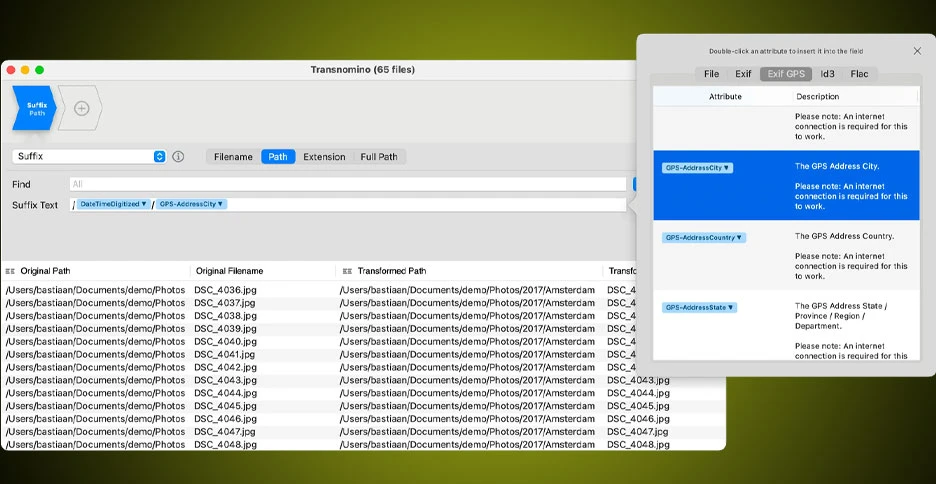The image size is (936, 484).
Task: Click the Attribute column header
Action: pyautogui.click(x=725, y=97)
